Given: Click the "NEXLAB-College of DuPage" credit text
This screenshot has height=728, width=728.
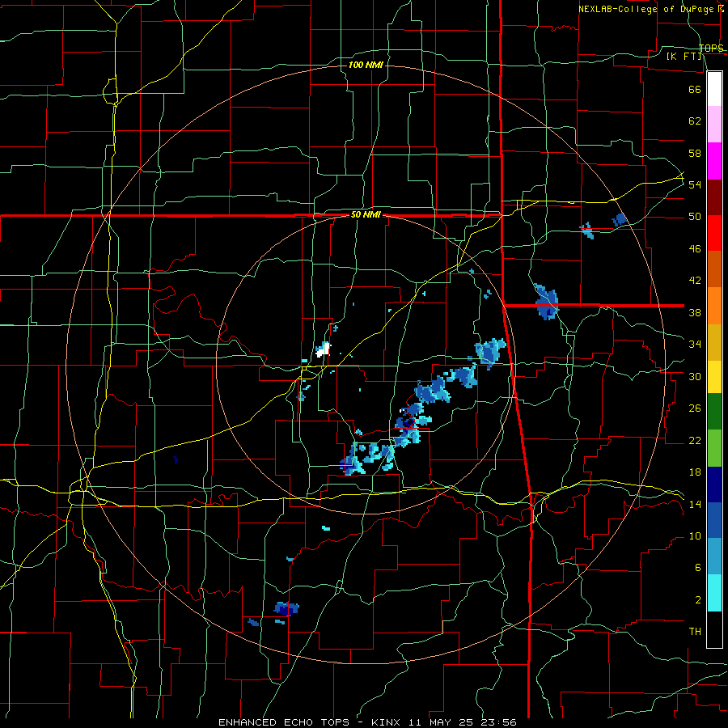Looking at the screenshot, I should 646,8.
